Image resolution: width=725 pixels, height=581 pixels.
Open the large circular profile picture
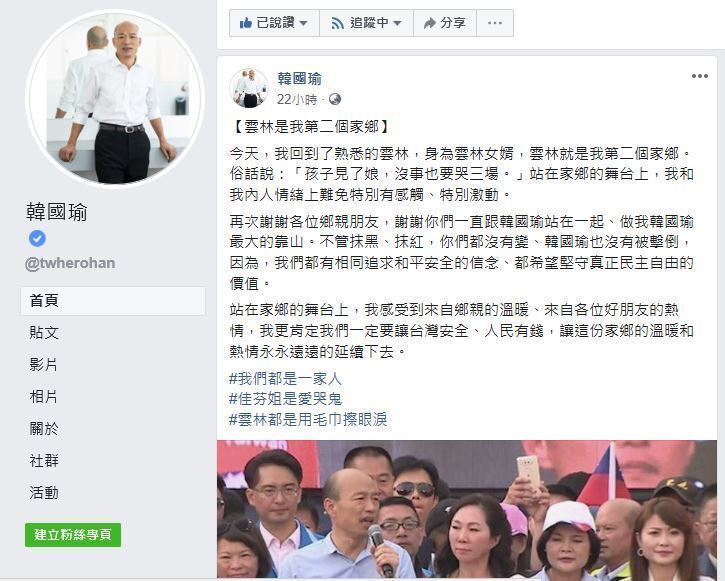[x=115, y=98]
